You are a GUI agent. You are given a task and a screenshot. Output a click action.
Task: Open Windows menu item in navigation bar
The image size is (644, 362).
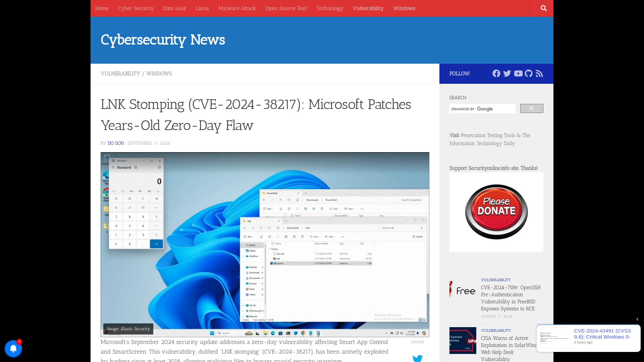click(404, 8)
